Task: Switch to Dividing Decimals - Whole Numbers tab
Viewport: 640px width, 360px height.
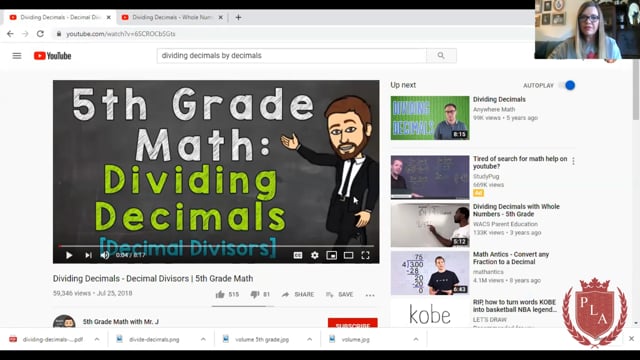Action: pos(172,17)
